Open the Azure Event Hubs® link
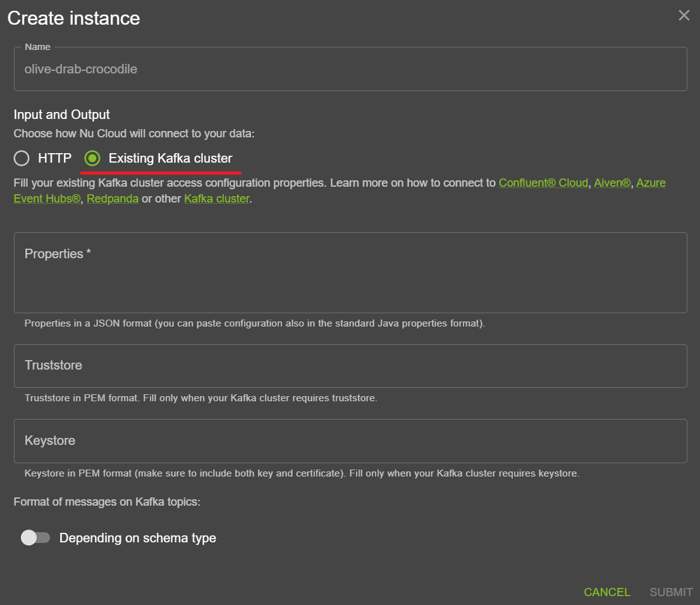 (651, 183)
